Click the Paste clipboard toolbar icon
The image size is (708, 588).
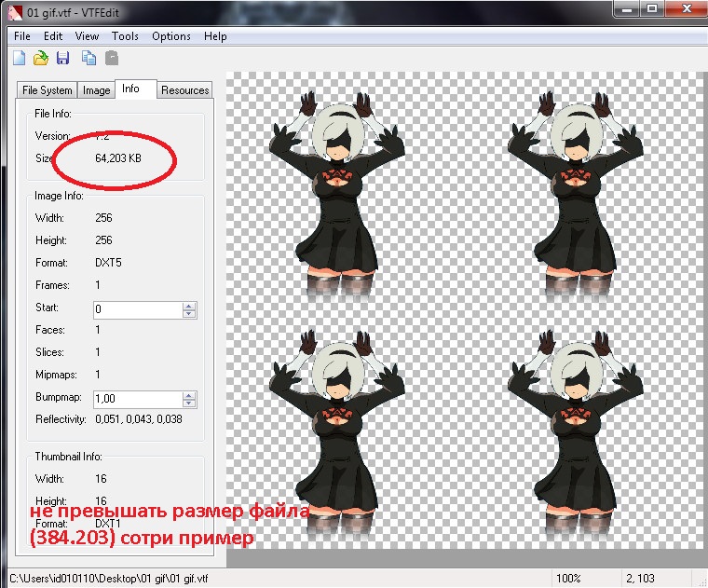112,59
